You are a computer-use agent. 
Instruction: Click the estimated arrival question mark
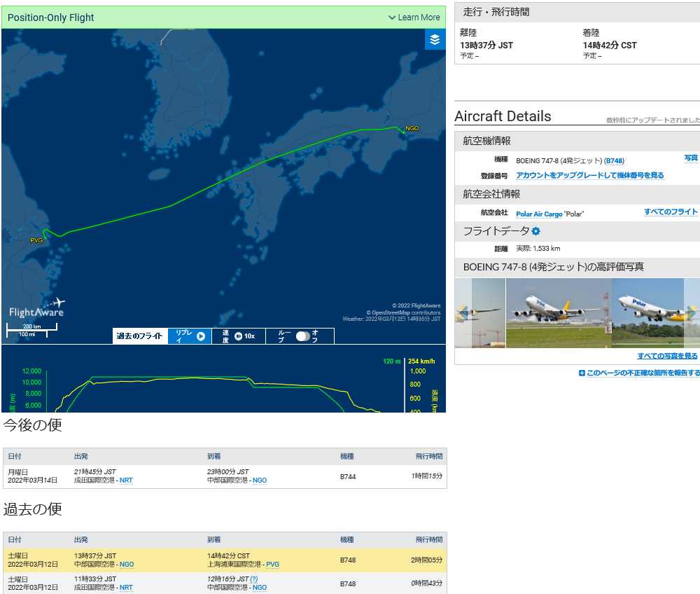click(x=253, y=579)
